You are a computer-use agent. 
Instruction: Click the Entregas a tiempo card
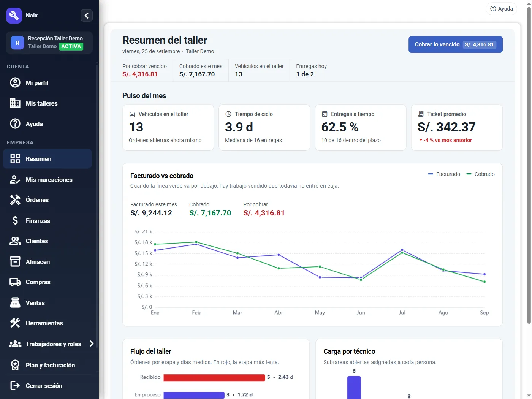coord(361,128)
